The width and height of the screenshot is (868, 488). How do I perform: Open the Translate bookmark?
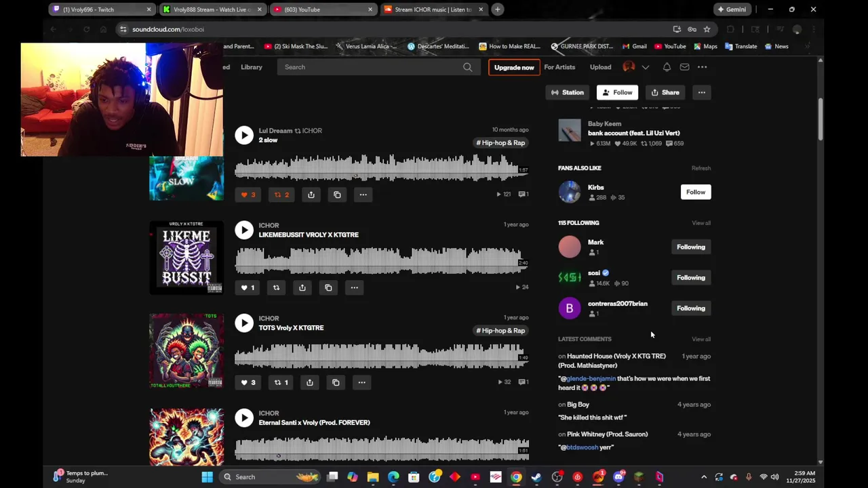pyautogui.click(x=741, y=46)
